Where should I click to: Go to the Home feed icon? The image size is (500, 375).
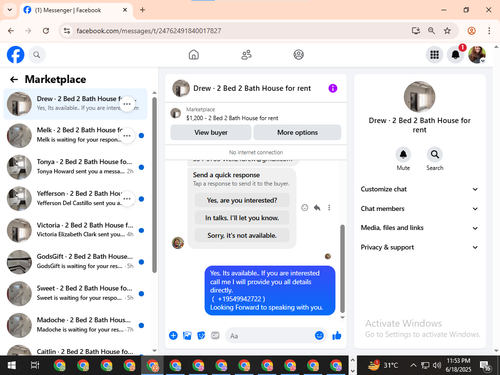click(x=194, y=55)
